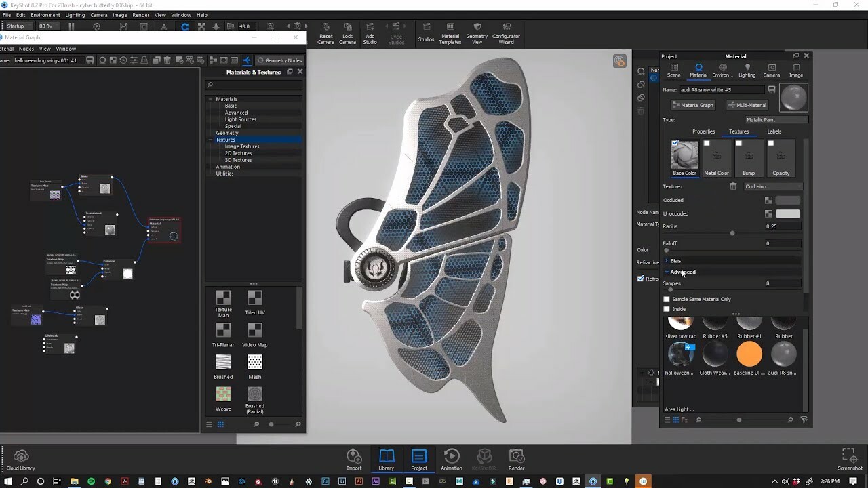The width and height of the screenshot is (868, 488).
Task: Open the Nodes menu in Material Graph
Action: point(26,48)
